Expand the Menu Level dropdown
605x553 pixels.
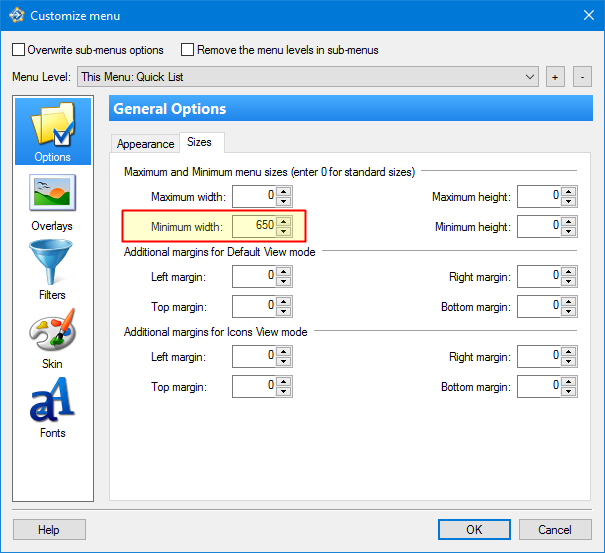pos(530,77)
